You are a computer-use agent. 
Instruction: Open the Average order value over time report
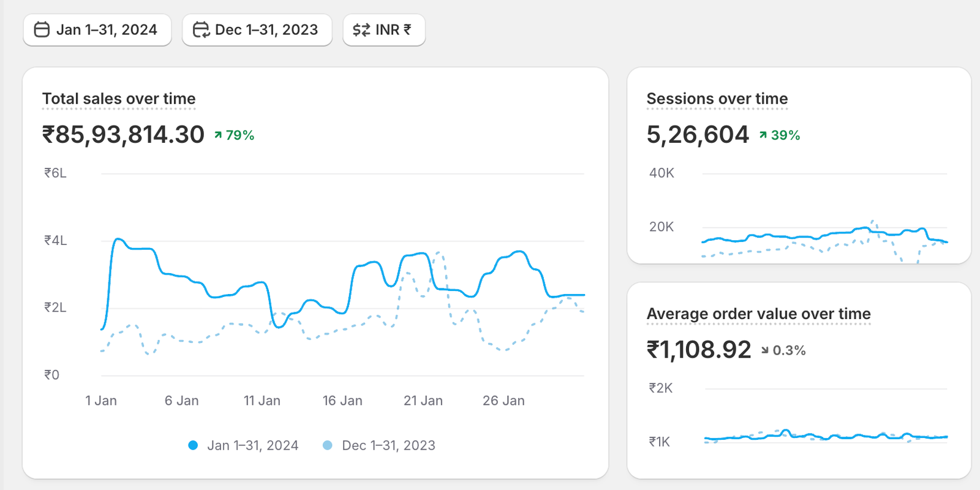pos(758,314)
